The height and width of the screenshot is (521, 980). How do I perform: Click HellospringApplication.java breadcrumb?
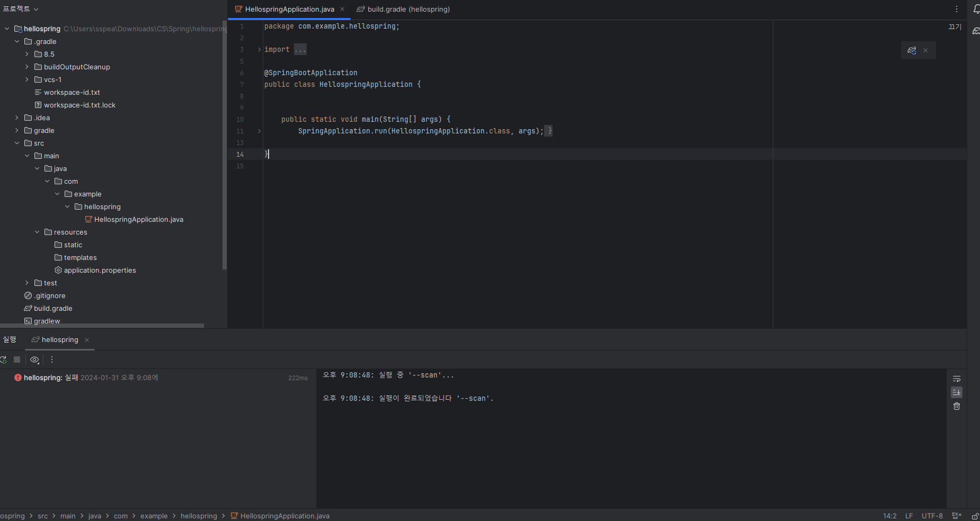click(x=280, y=516)
